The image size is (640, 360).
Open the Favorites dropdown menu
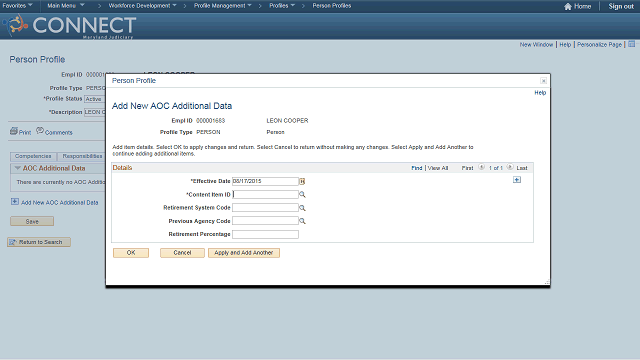click(x=17, y=6)
